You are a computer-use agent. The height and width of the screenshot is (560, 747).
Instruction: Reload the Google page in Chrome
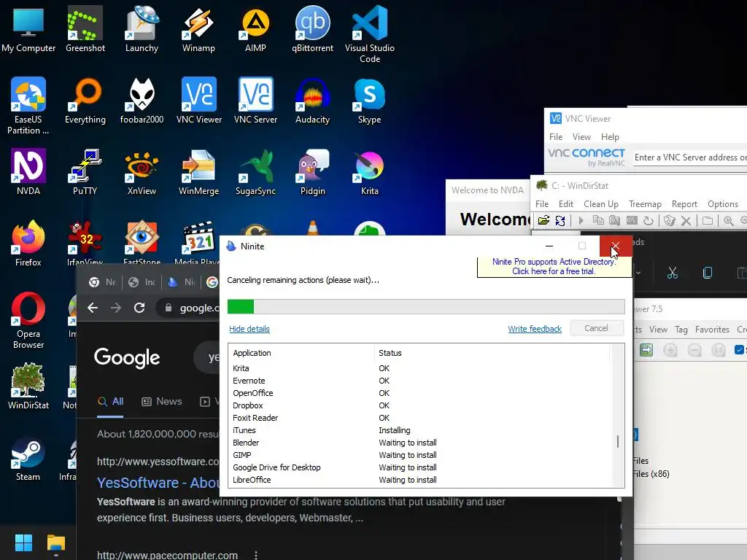coord(139,308)
